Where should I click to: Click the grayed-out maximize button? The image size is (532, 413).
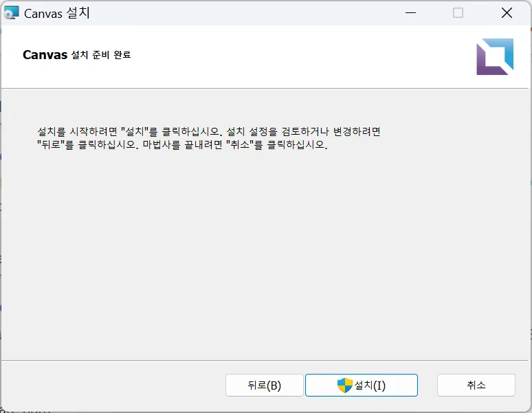(458, 13)
